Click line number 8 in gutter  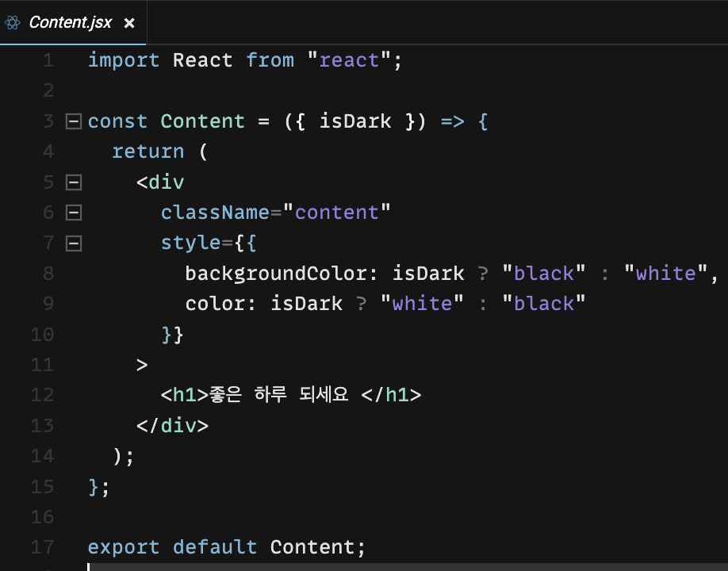48,274
